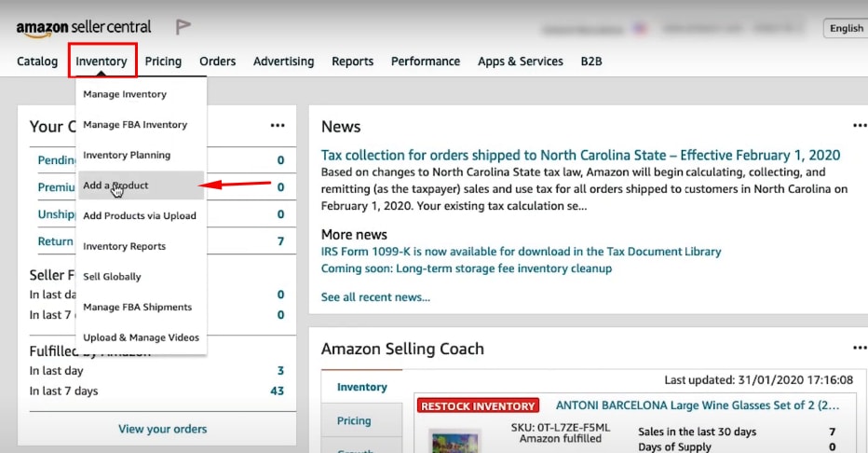Click the wine glasses product thumbnail
Image resolution: width=868 pixels, height=453 pixels.
tap(454, 442)
